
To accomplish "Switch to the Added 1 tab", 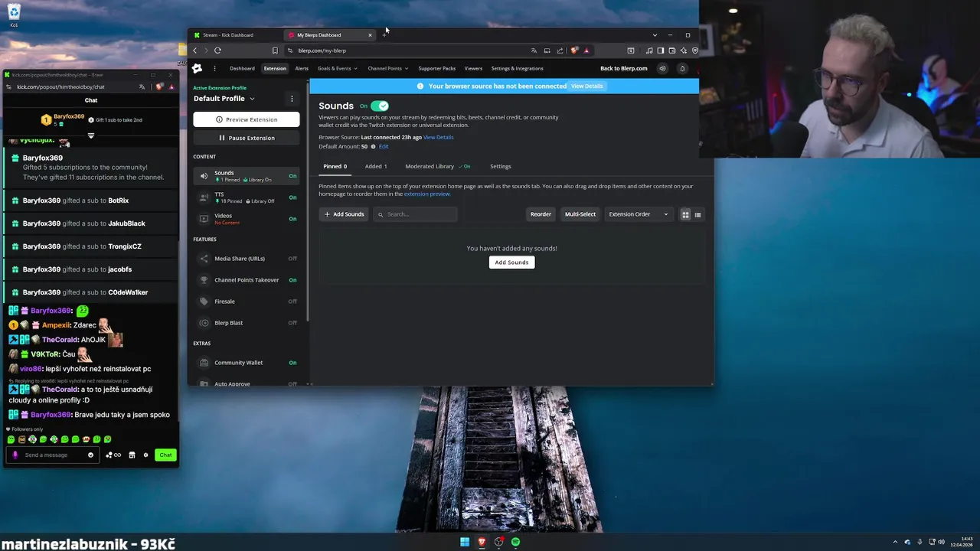I will 376,166.
